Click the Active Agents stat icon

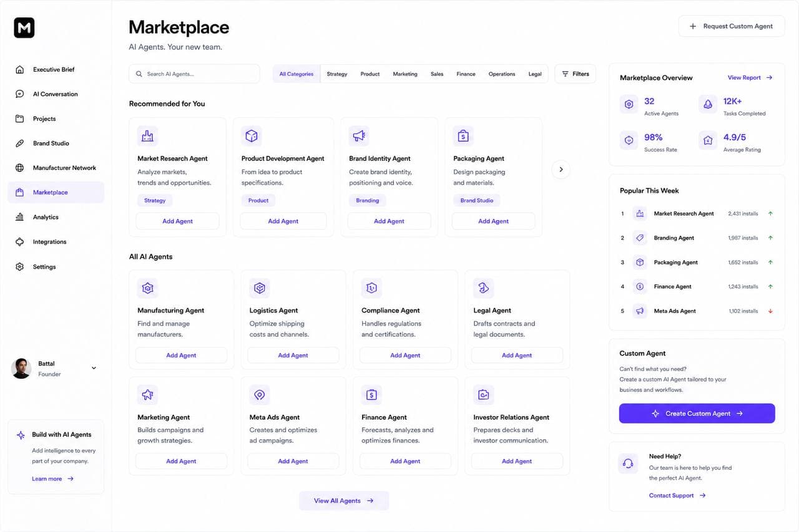(x=629, y=105)
